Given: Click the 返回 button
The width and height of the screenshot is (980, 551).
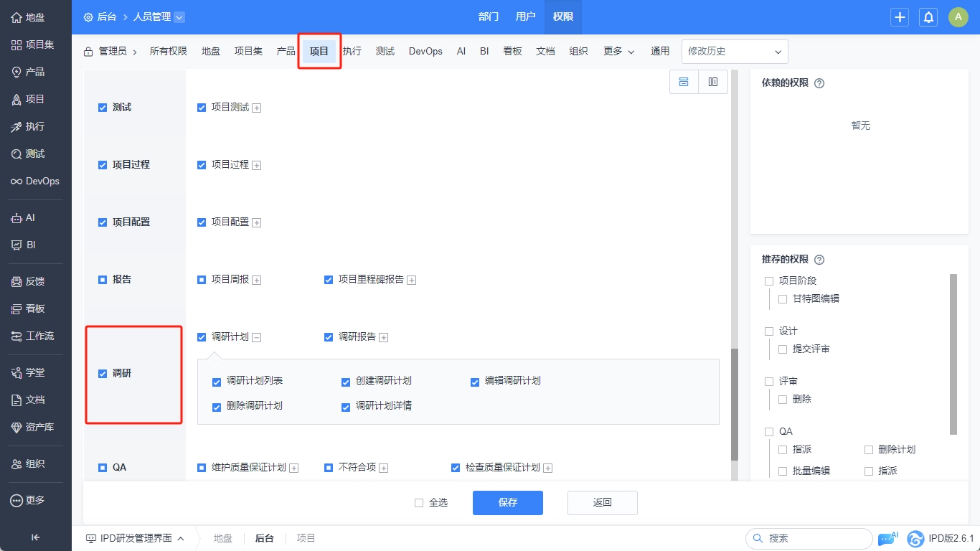Looking at the screenshot, I should [602, 503].
